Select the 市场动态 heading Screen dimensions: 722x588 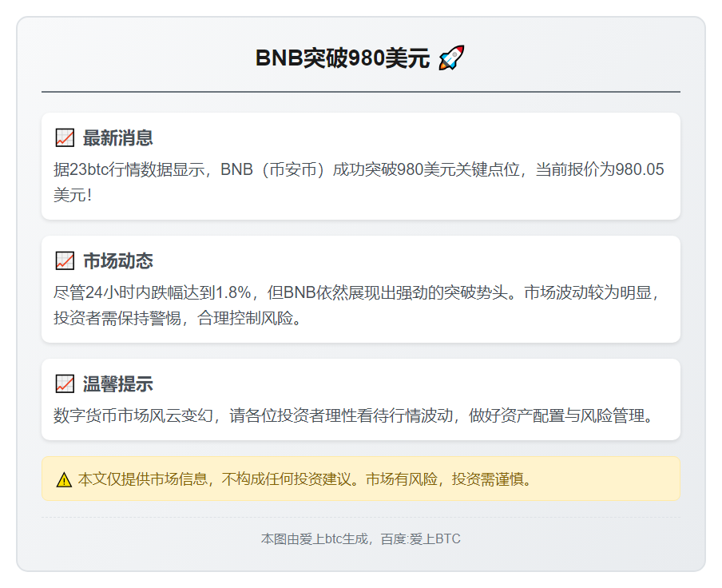pos(118,260)
